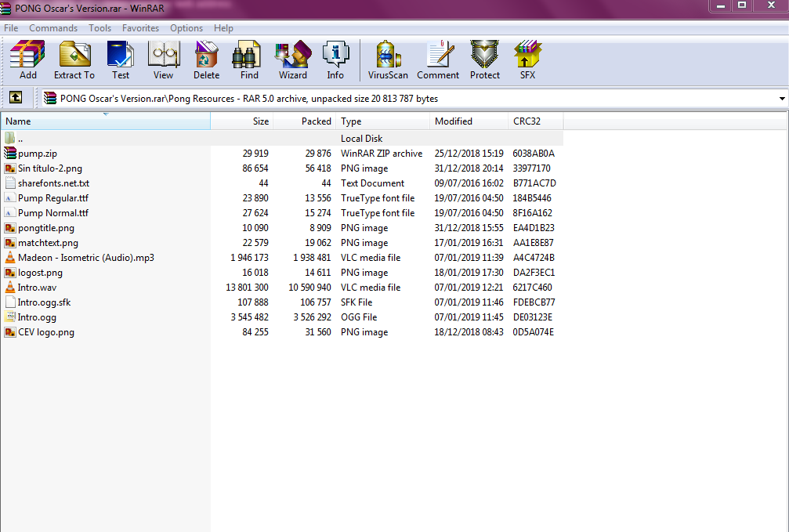
Task: Open the File menu
Action: 11,28
